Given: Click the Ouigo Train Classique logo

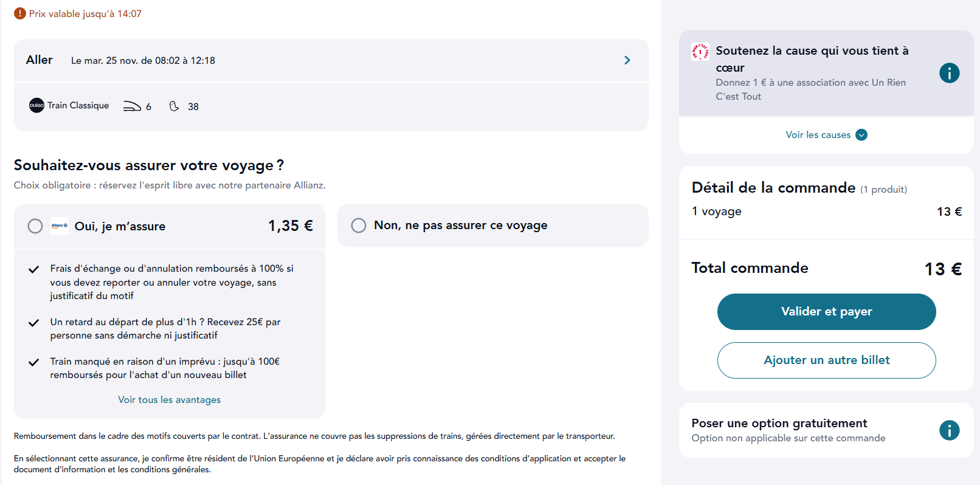Looking at the screenshot, I should 36,105.
